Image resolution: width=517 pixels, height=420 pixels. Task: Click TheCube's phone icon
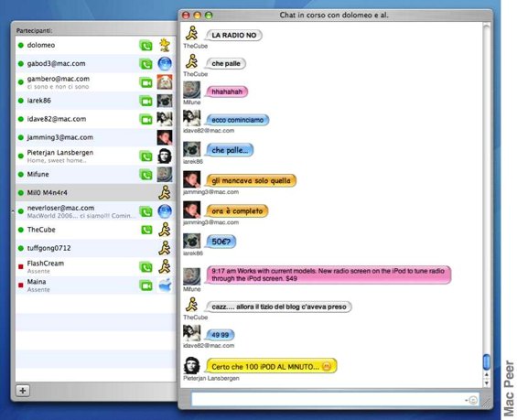[x=146, y=230]
